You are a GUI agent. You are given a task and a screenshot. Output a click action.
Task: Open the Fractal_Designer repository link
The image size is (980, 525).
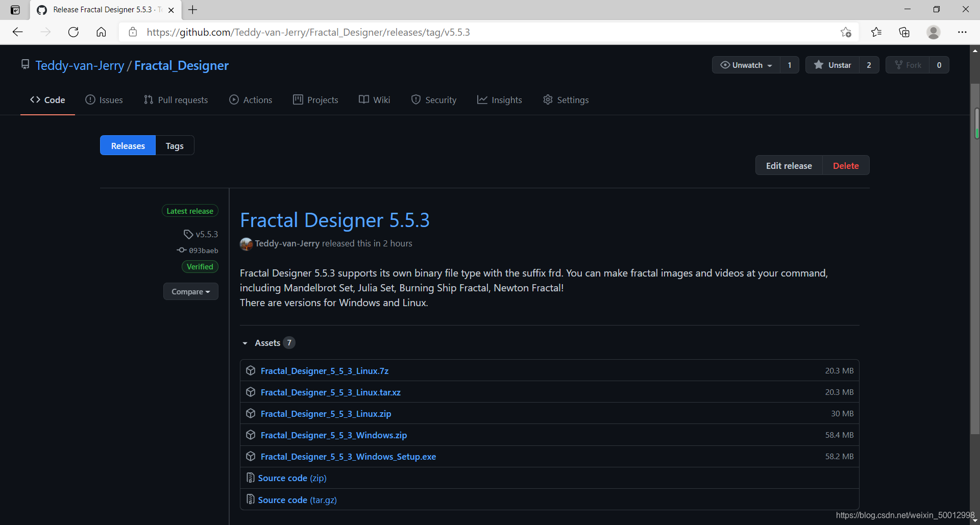pos(181,65)
